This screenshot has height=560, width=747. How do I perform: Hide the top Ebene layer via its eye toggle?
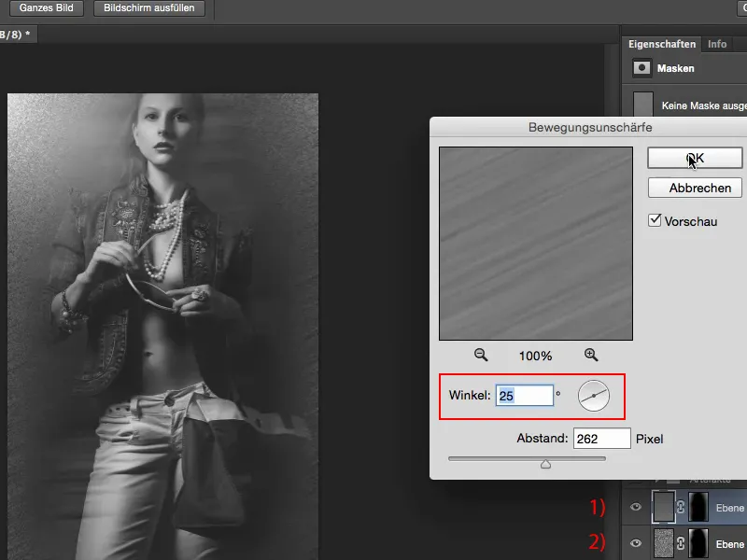pos(636,506)
